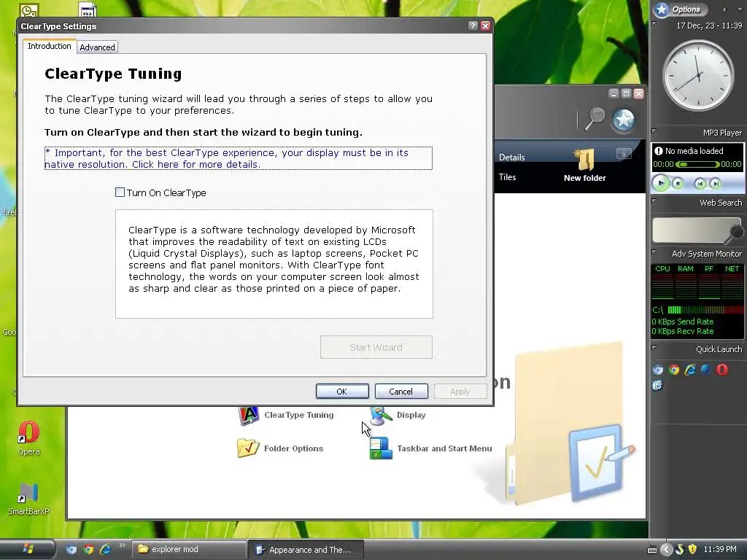Click the Apply button

pyautogui.click(x=460, y=392)
